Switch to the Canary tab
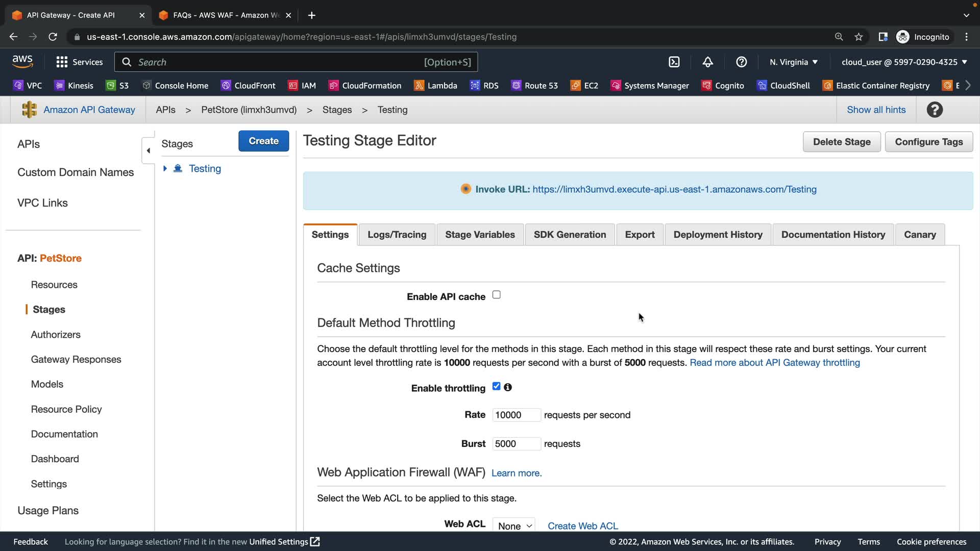The height and width of the screenshot is (551, 980). (x=920, y=235)
